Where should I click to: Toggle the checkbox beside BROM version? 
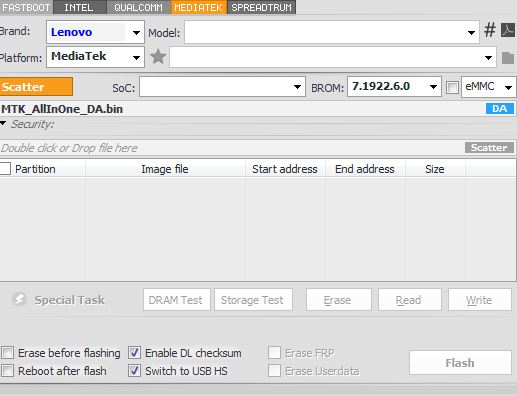click(x=452, y=88)
